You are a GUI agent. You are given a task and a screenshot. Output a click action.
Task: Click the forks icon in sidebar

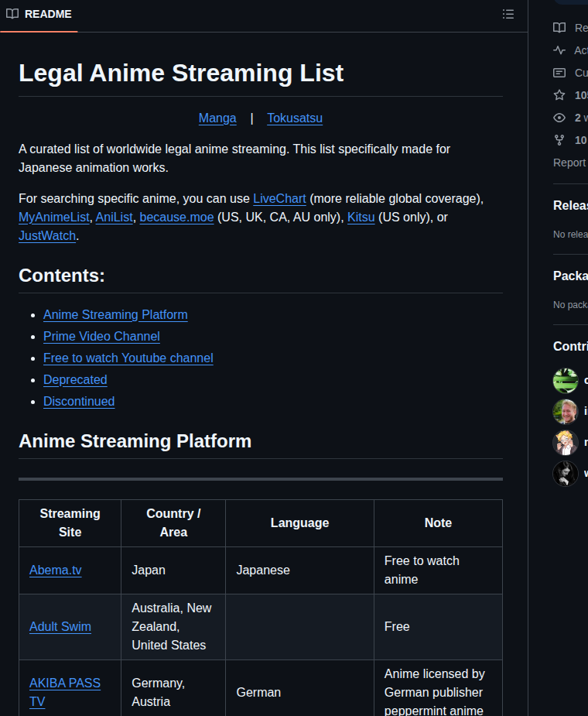pyautogui.click(x=559, y=140)
